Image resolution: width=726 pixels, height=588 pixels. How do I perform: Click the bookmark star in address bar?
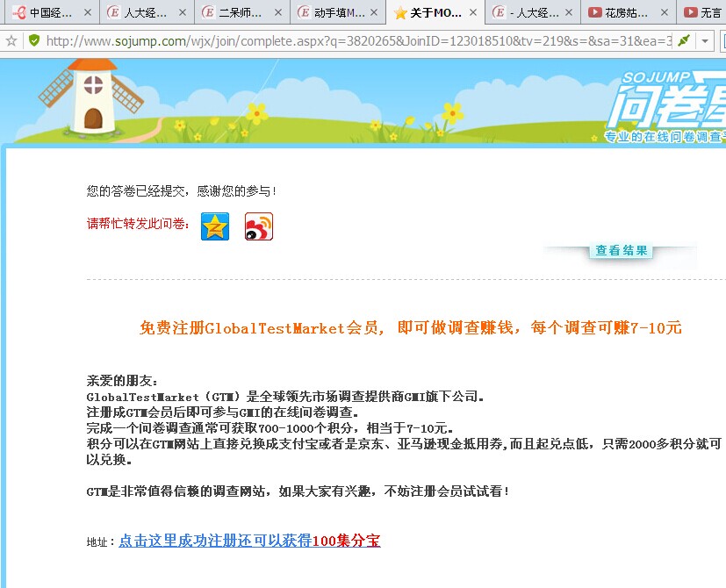click(11, 41)
